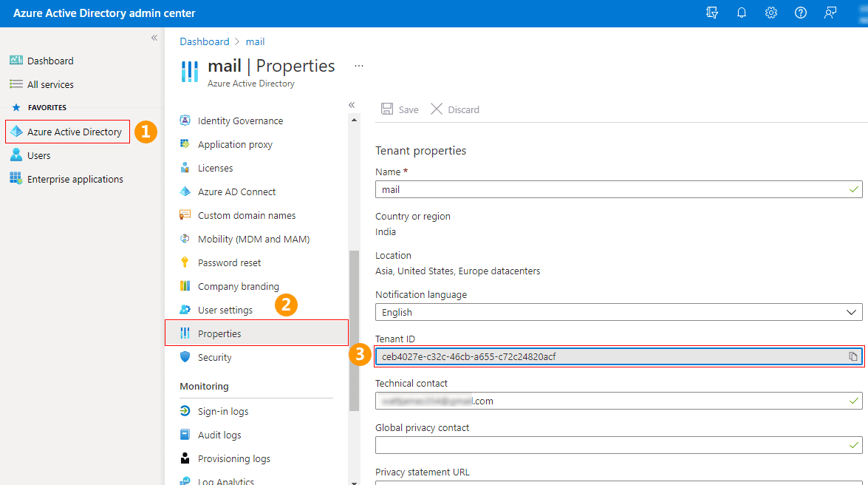This screenshot has width=868, height=485.
Task: Click the help question mark icon
Action: (x=801, y=13)
